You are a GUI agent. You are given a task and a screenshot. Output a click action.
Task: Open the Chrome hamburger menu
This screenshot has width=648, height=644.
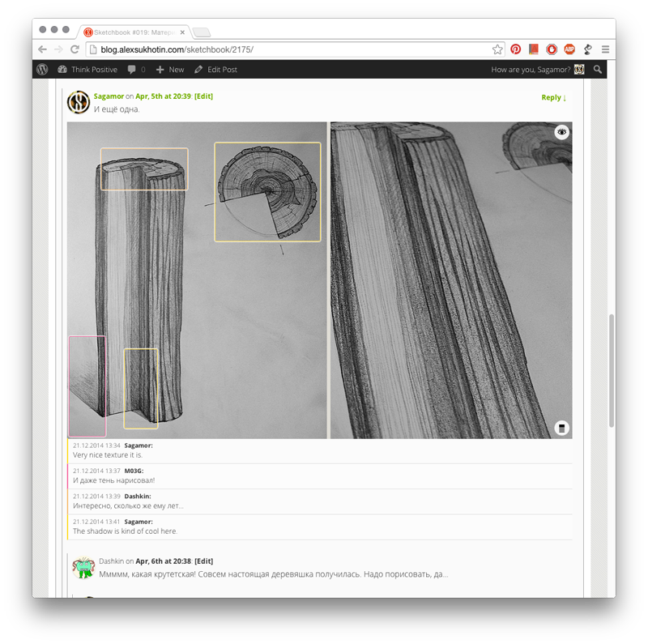tap(605, 49)
